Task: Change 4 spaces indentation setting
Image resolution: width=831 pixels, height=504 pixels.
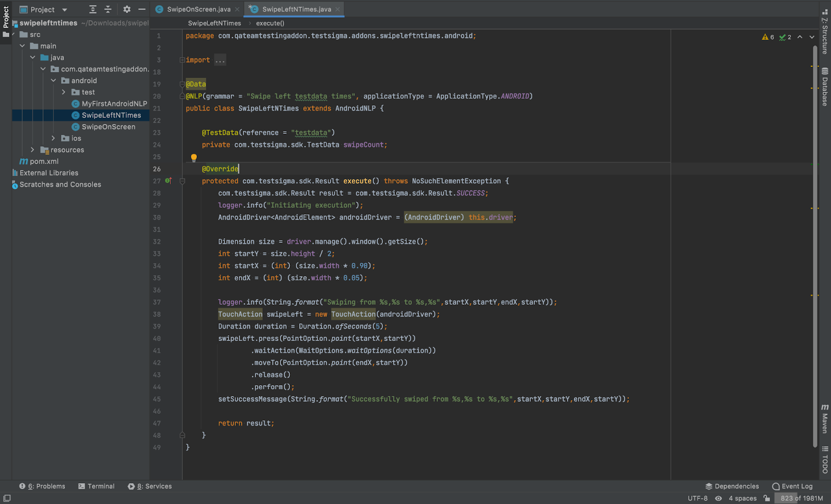Action: coord(743,498)
